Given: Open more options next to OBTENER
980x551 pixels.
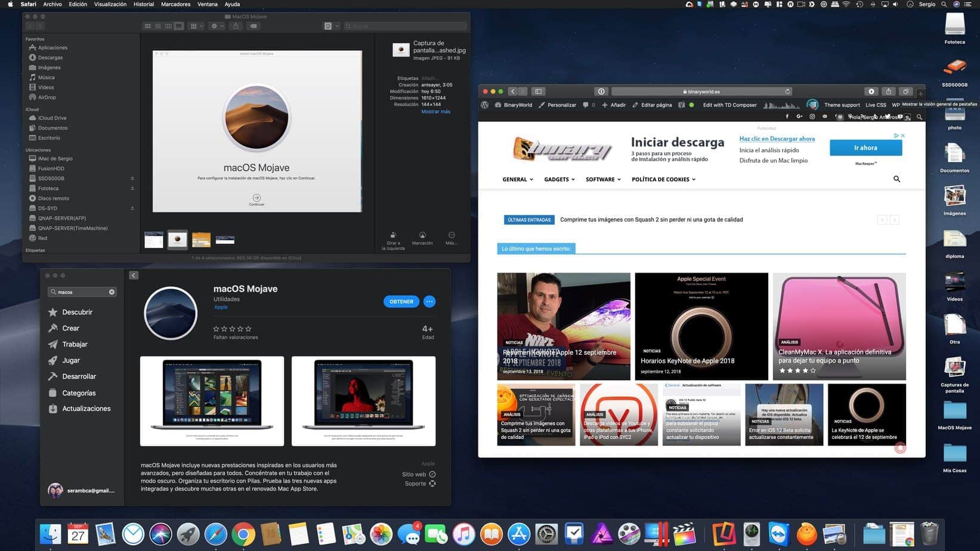Looking at the screenshot, I should point(429,302).
